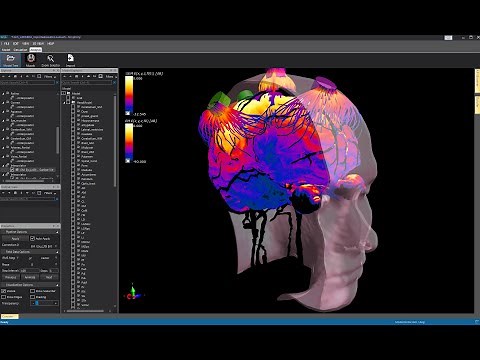Select the Putamen tree item
The width and height of the screenshot is (480, 360).
coord(87,156)
